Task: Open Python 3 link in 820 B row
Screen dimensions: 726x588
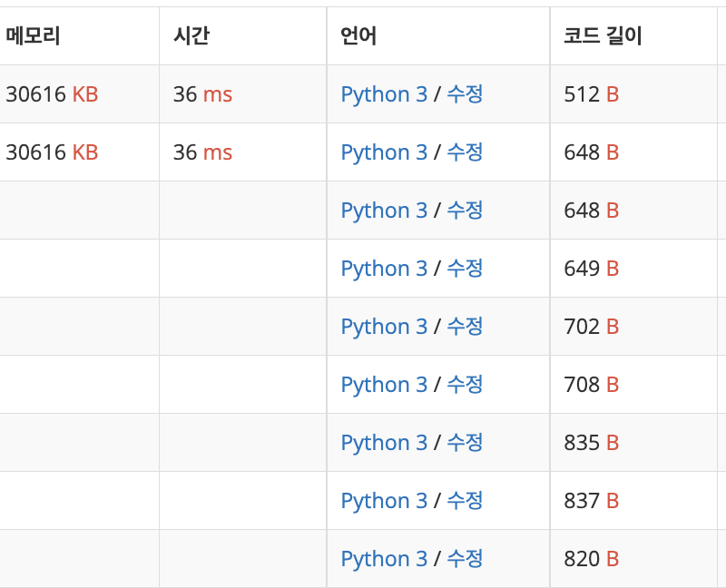Action: [384, 559]
